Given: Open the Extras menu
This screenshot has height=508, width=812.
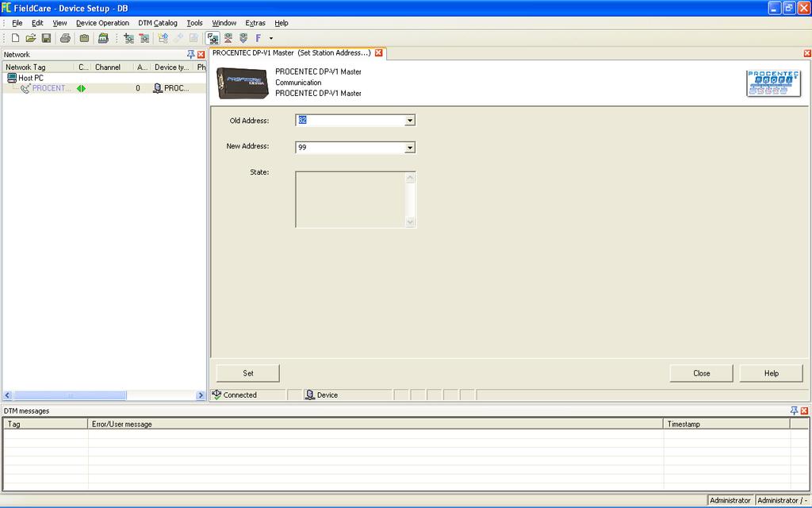Looking at the screenshot, I should pyautogui.click(x=255, y=23).
